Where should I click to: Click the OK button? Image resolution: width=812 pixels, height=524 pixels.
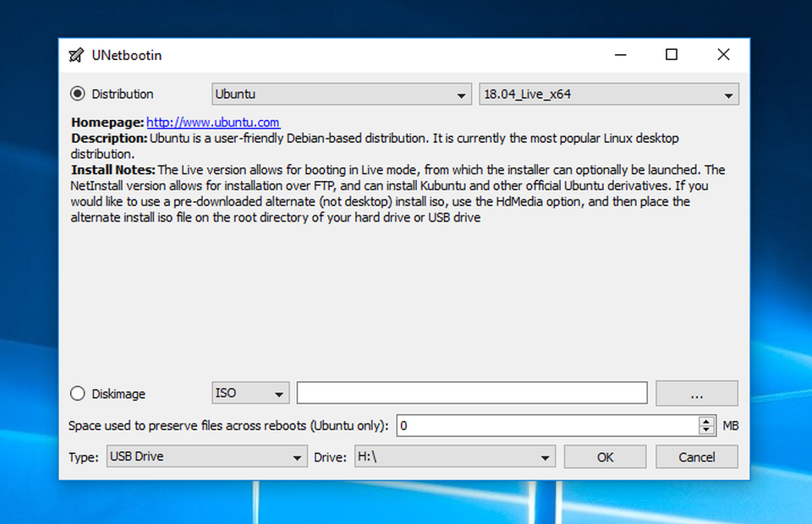point(605,456)
